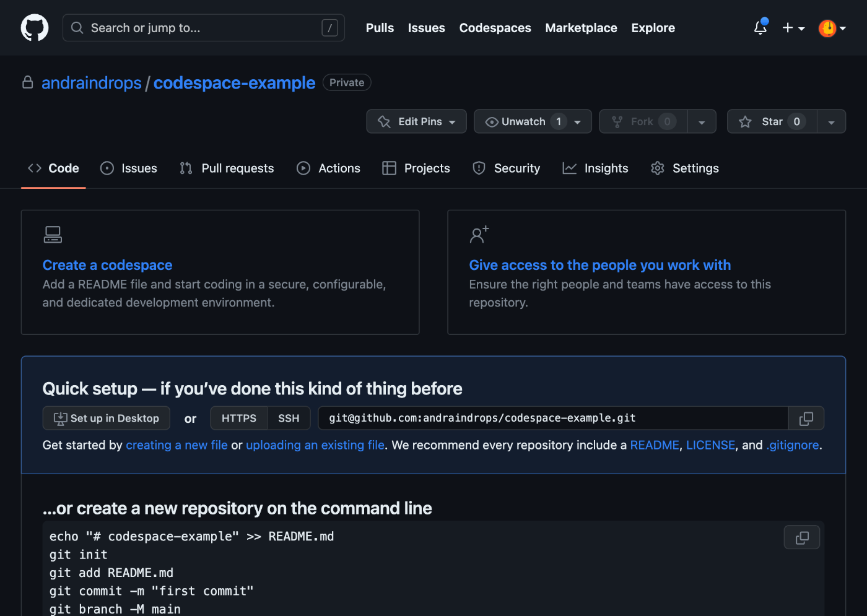Image resolution: width=867 pixels, height=616 pixels.
Task: Click the add-person access icon
Action: click(x=479, y=235)
